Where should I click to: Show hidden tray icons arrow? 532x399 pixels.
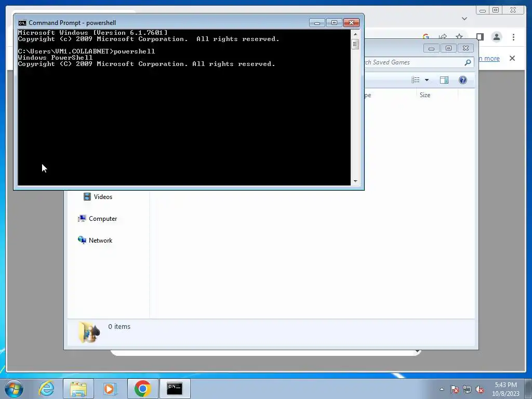click(442, 389)
